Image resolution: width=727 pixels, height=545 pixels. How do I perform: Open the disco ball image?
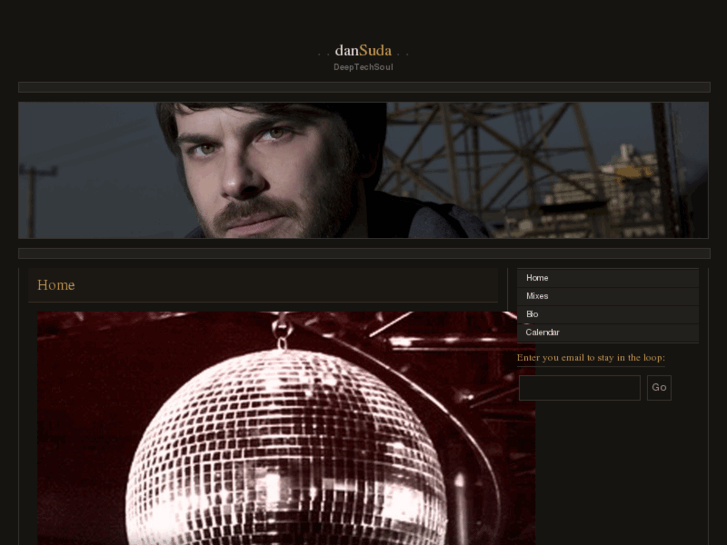tap(286, 428)
